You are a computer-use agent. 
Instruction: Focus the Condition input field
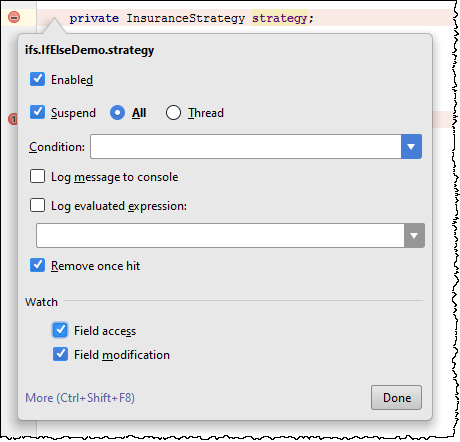[x=246, y=146]
